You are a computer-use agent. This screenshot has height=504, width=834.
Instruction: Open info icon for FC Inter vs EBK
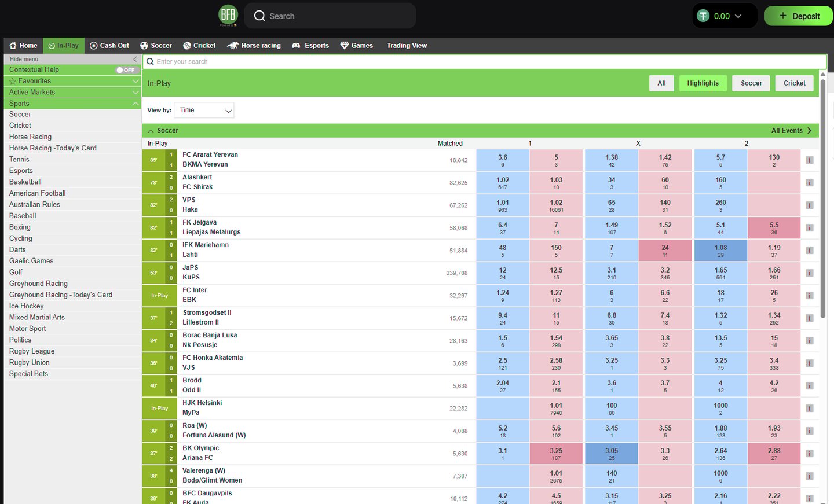(810, 296)
